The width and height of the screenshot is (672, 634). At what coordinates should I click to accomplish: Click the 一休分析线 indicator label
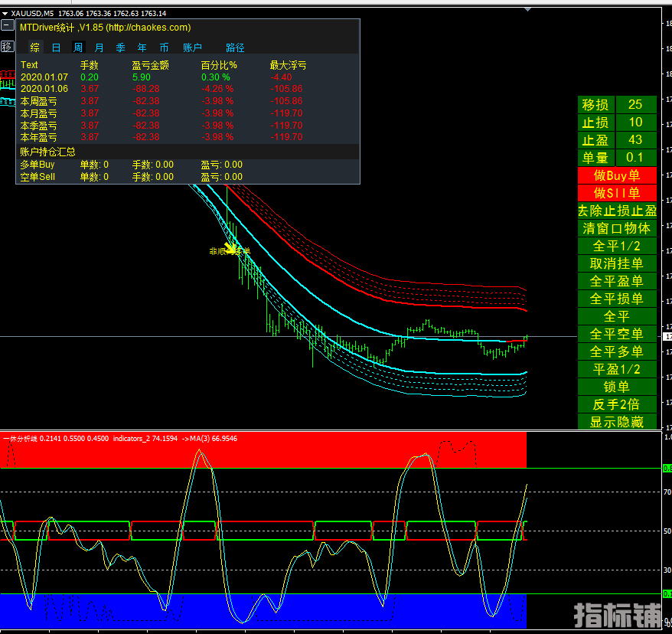[x=20, y=439]
